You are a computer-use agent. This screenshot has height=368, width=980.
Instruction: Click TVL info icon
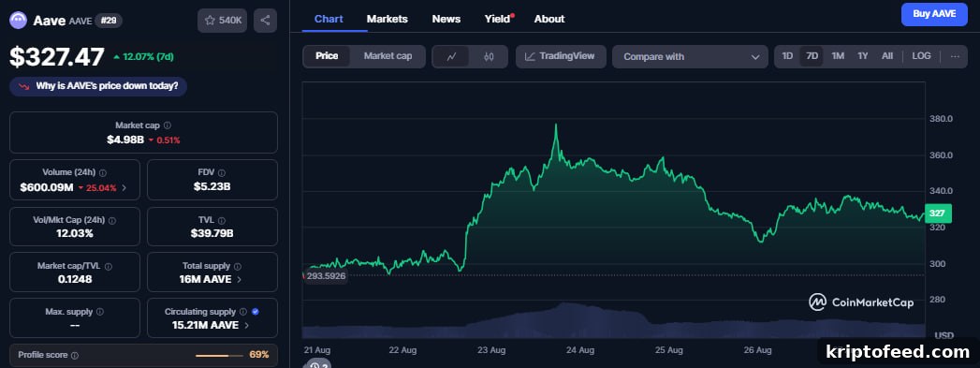(221, 221)
